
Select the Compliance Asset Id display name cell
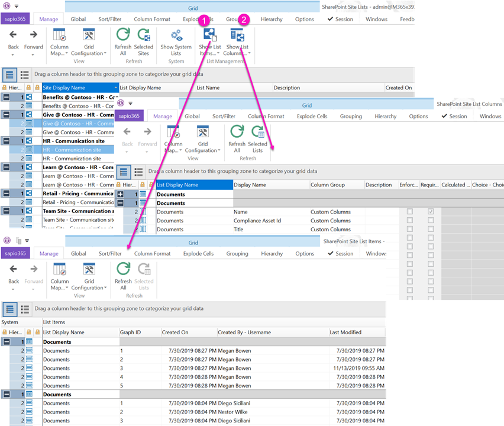[x=272, y=221]
